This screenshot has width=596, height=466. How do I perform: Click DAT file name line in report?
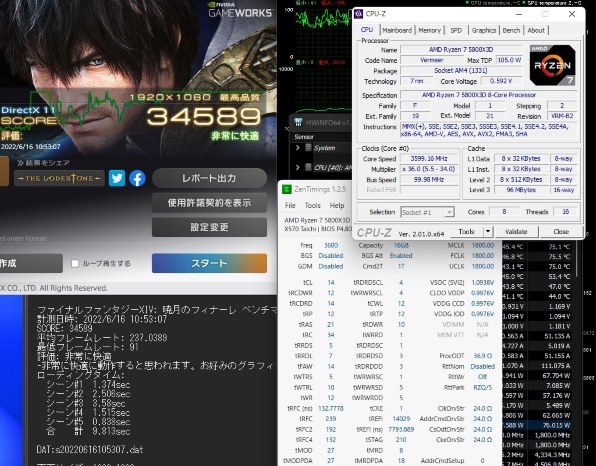90,450
